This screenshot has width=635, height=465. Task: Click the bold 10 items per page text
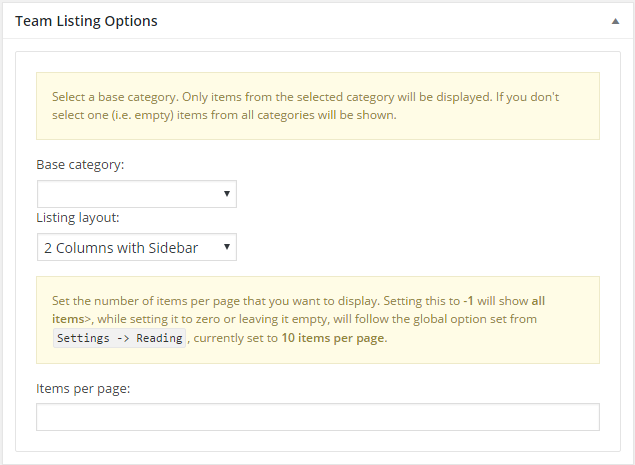[x=333, y=338]
